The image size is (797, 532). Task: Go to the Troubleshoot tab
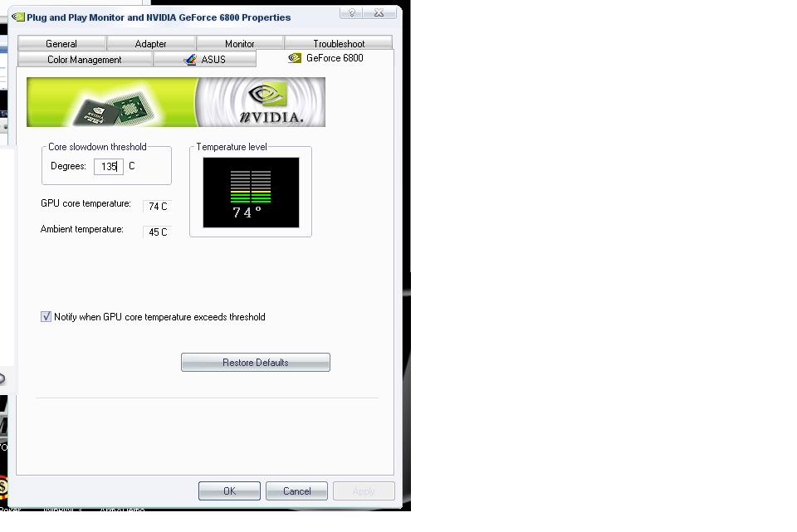pyautogui.click(x=339, y=44)
